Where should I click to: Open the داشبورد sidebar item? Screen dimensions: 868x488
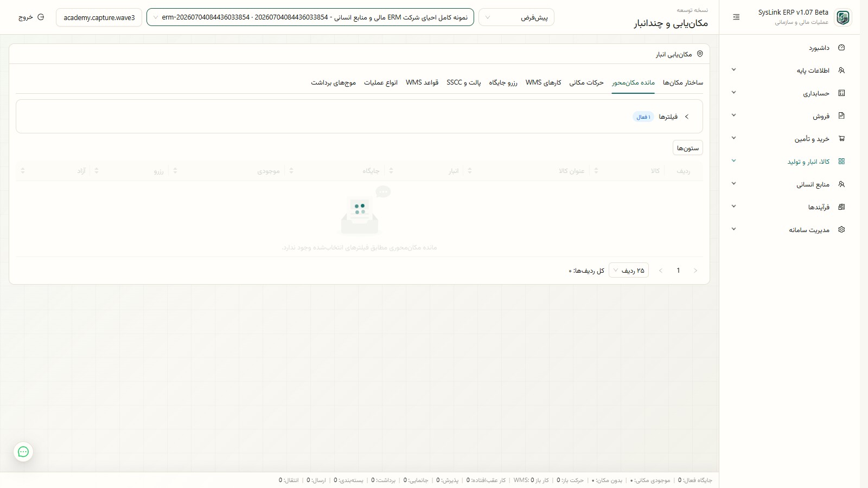pyautogui.click(x=790, y=48)
